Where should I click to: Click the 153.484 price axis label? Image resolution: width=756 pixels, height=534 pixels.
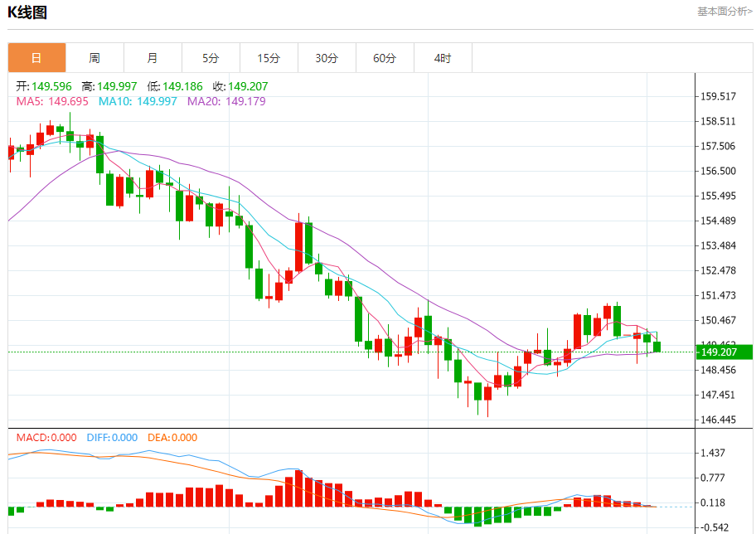pos(718,245)
